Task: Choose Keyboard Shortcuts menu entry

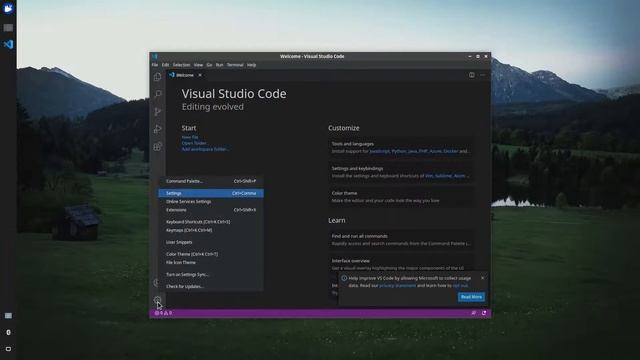Action: click(211, 222)
